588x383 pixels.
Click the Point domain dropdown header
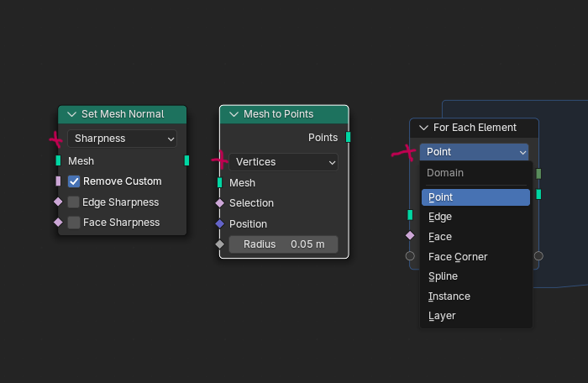pos(474,152)
